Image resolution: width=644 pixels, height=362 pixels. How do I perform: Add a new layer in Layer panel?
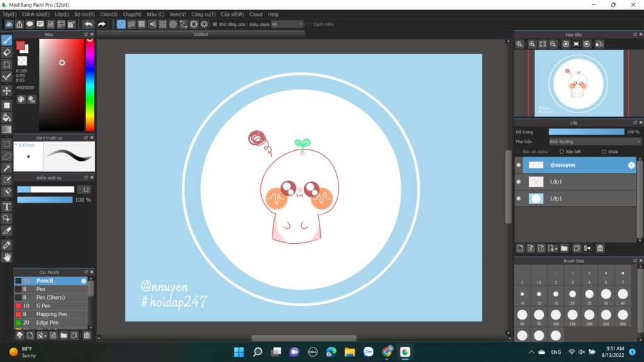tap(520, 248)
